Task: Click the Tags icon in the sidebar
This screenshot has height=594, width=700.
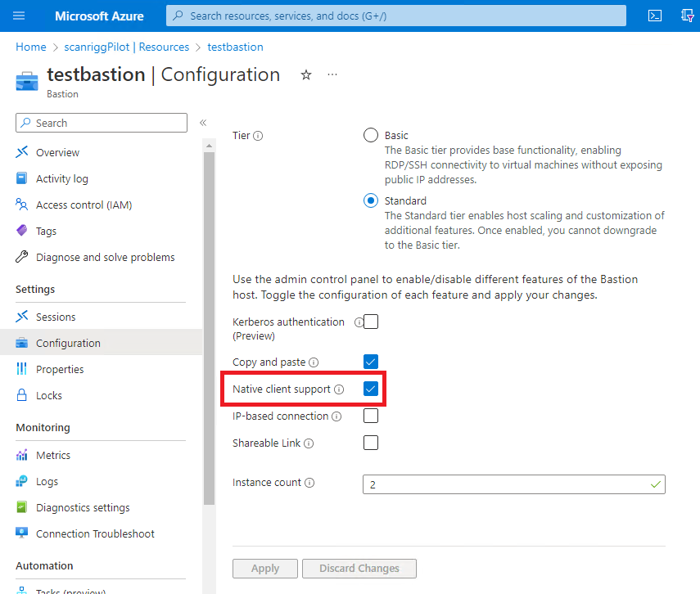Action: pos(22,231)
